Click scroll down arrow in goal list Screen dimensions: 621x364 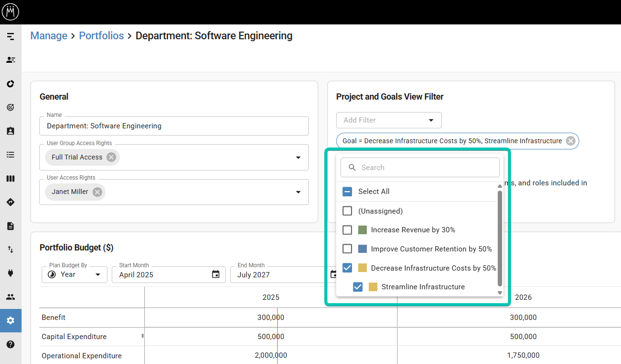point(500,293)
